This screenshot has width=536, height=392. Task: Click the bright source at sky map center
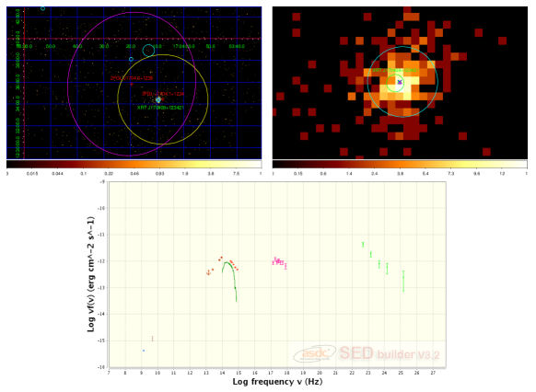tap(157, 100)
